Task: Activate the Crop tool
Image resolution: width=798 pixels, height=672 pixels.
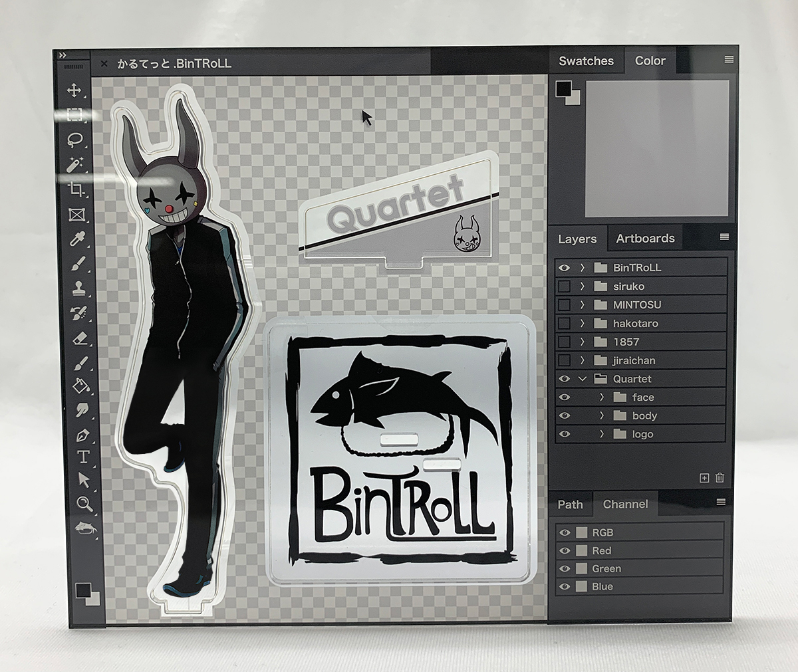Action: tap(74, 189)
